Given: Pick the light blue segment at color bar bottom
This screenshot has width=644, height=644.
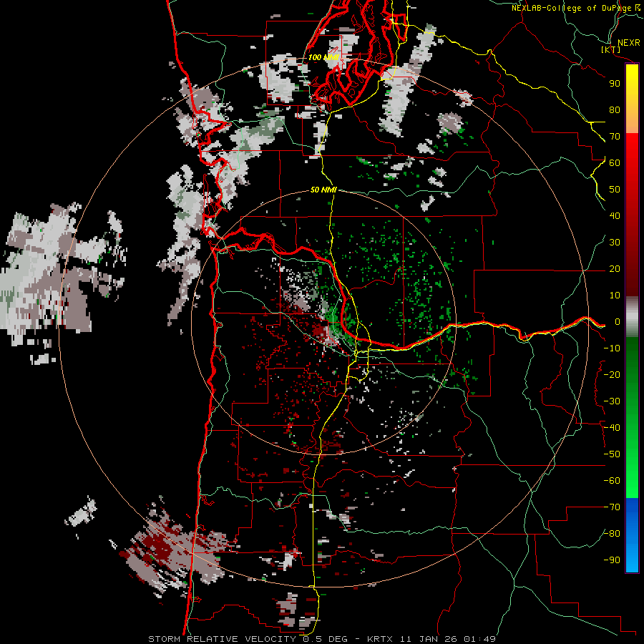Looking at the screenshot, I should (632, 555).
